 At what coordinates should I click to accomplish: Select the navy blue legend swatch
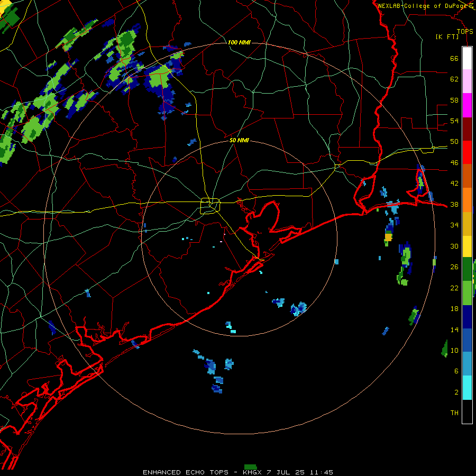467,317
